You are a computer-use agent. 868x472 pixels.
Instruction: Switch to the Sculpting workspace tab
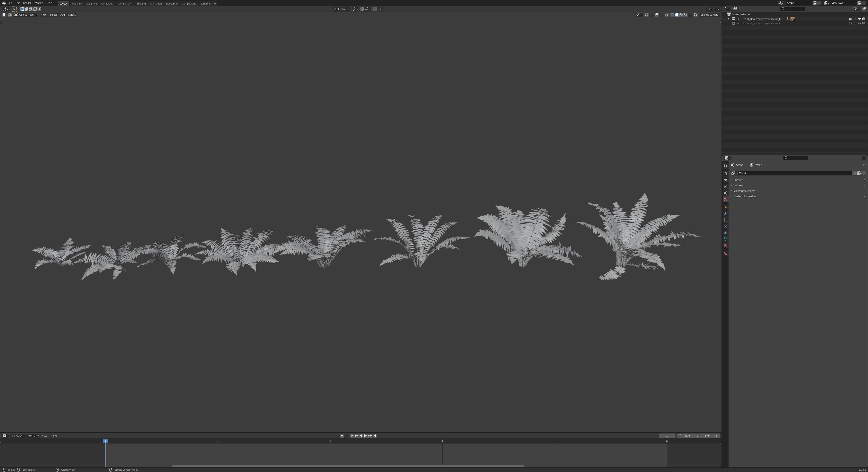[91, 3]
